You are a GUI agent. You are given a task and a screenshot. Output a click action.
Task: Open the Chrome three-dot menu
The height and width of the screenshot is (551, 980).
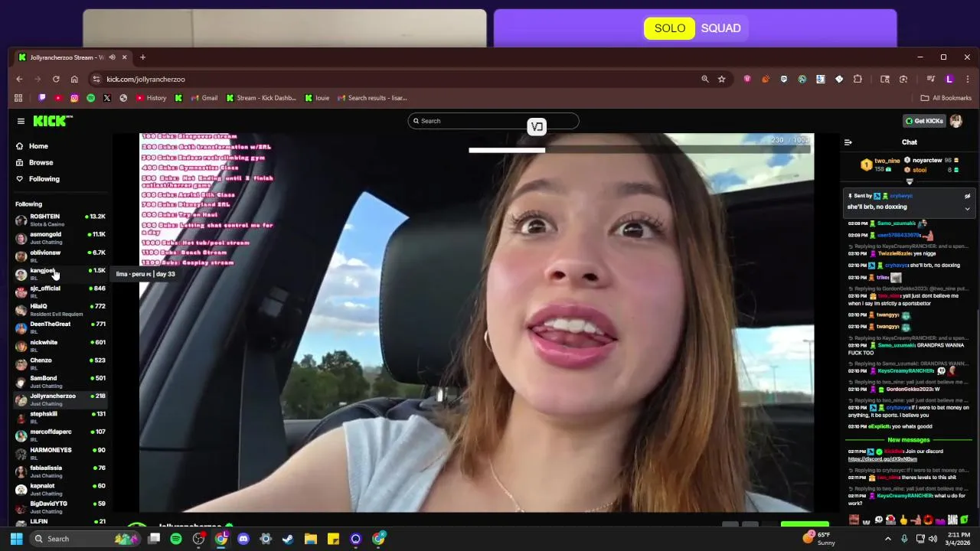[968, 79]
